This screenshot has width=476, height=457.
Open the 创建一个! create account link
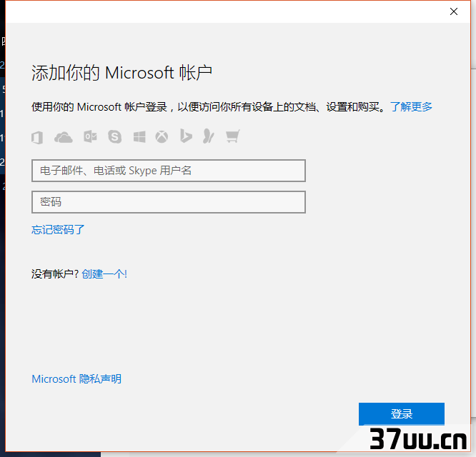(x=104, y=274)
